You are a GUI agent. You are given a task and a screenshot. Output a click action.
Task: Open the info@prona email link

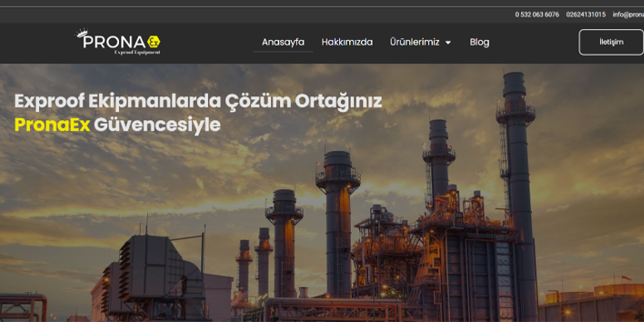(x=628, y=15)
